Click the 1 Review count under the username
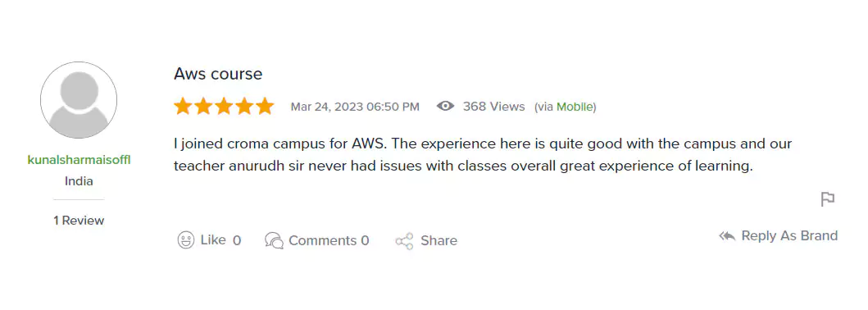 click(x=79, y=221)
